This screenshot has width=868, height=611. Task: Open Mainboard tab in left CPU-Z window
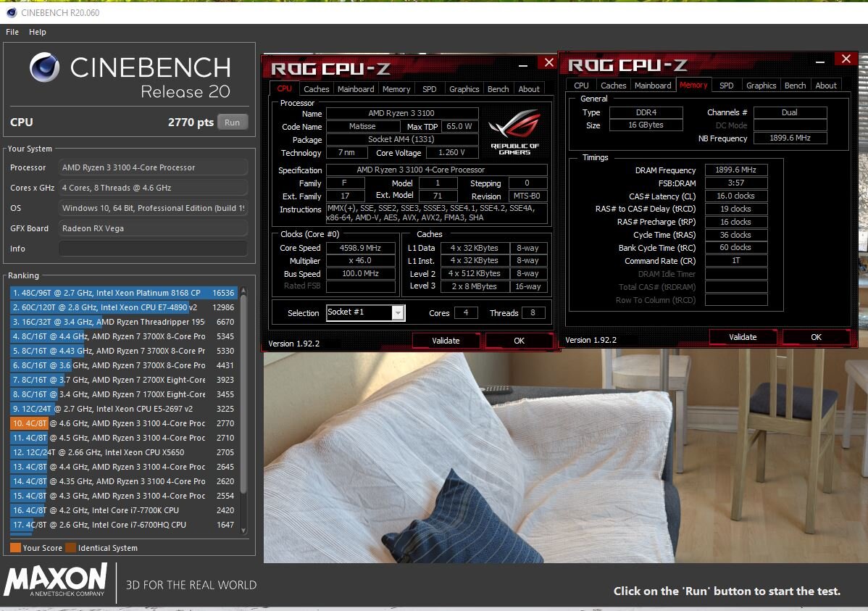pyautogui.click(x=356, y=88)
